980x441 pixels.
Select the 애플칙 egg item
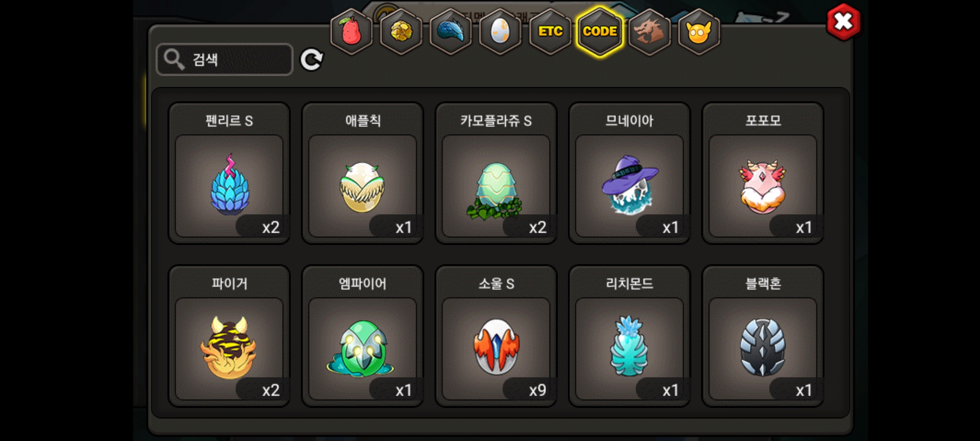tap(363, 173)
